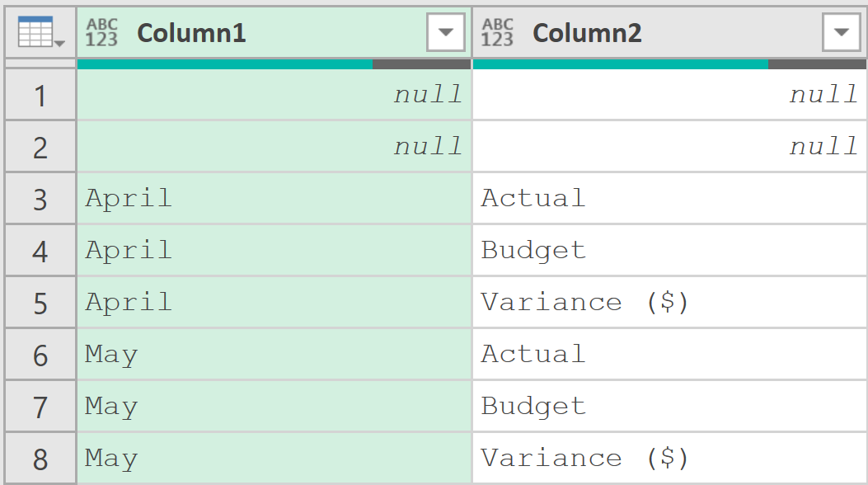
Task: Click Column2 ABC123 data type icon
Action: (497, 32)
